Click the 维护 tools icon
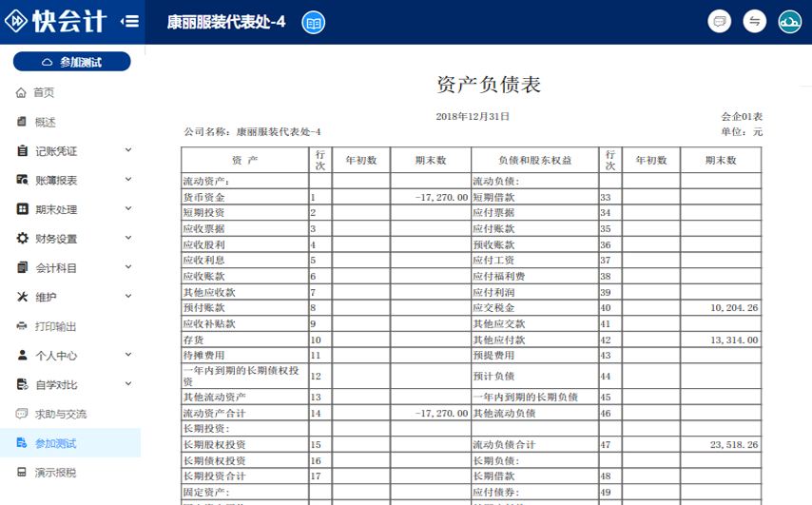The width and height of the screenshot is (812, 505). click(22, 297)
